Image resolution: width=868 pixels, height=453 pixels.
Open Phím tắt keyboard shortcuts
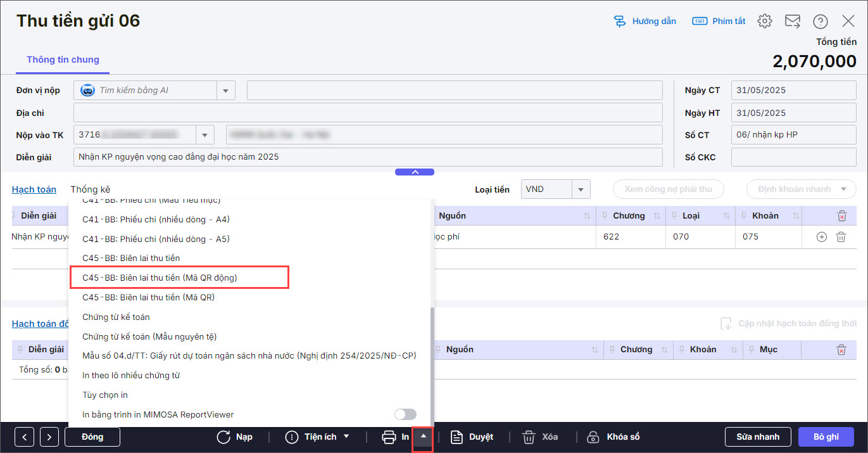(719, 21)
